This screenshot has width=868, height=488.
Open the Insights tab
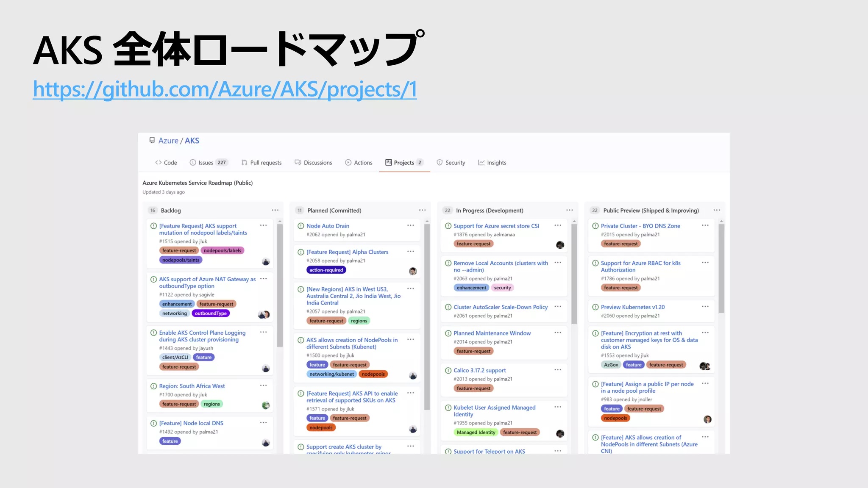coord(492,163)
